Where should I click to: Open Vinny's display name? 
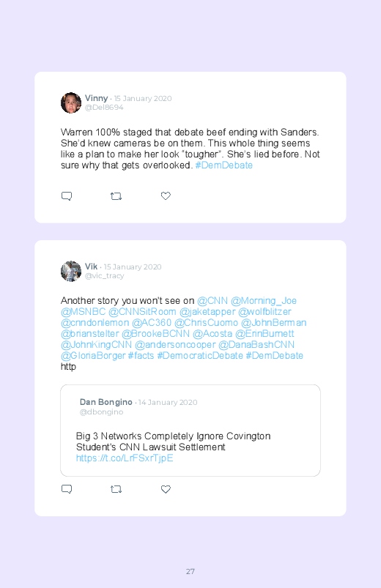click(x=97, y=98)
